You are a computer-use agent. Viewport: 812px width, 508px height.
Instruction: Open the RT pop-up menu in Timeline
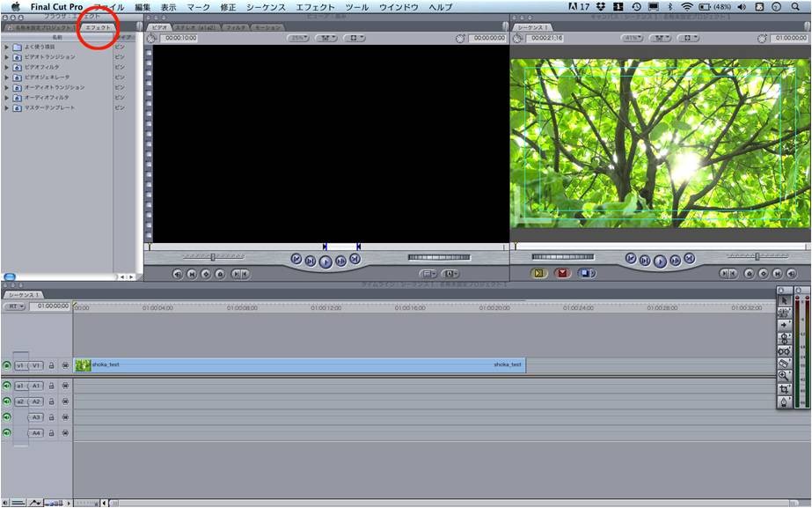(14, 306)
